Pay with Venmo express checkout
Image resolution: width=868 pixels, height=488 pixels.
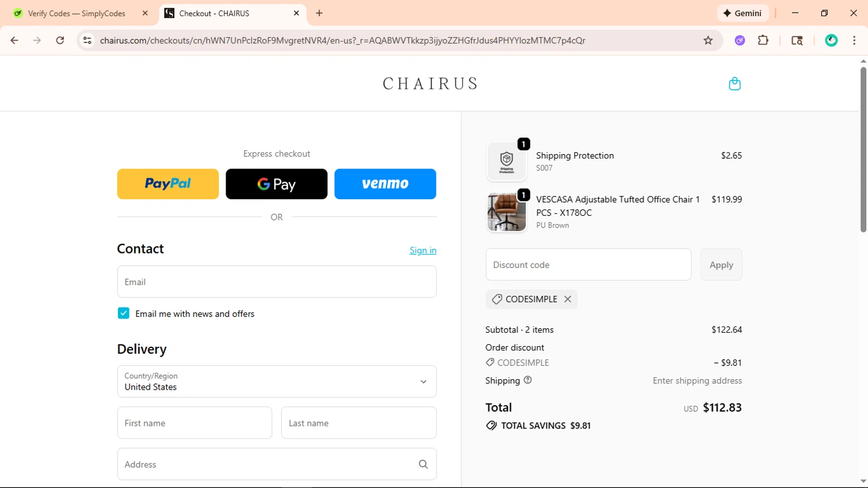pyautogui.click(x=385, y=184)
